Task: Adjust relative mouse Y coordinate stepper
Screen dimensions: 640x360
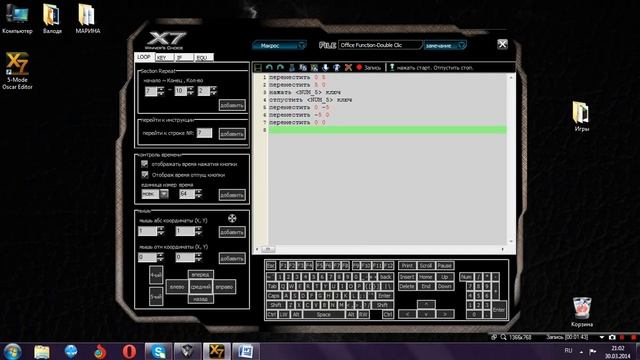Action: (198, 257)
